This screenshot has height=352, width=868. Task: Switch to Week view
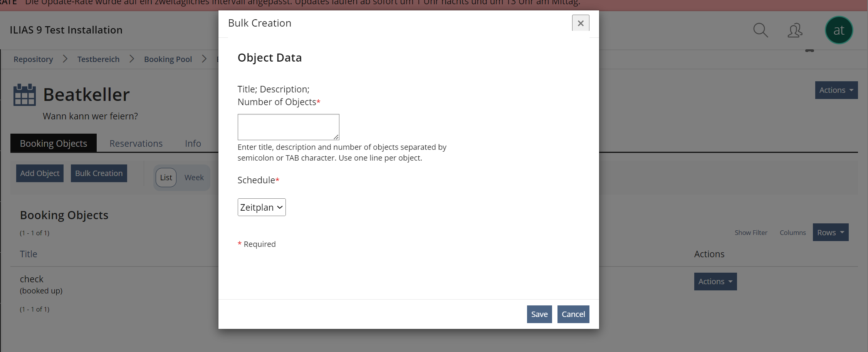pyautogui.click(x=194, y=178)
